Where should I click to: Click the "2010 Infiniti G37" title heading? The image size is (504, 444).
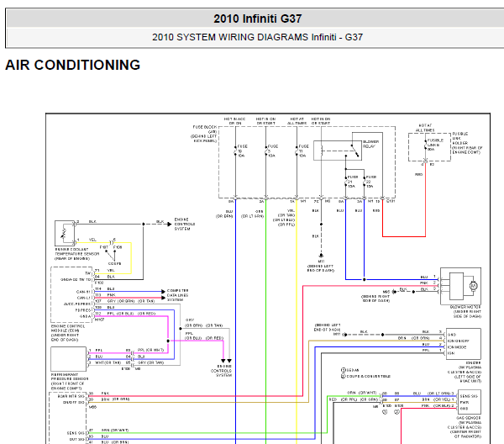click(258, 18)
